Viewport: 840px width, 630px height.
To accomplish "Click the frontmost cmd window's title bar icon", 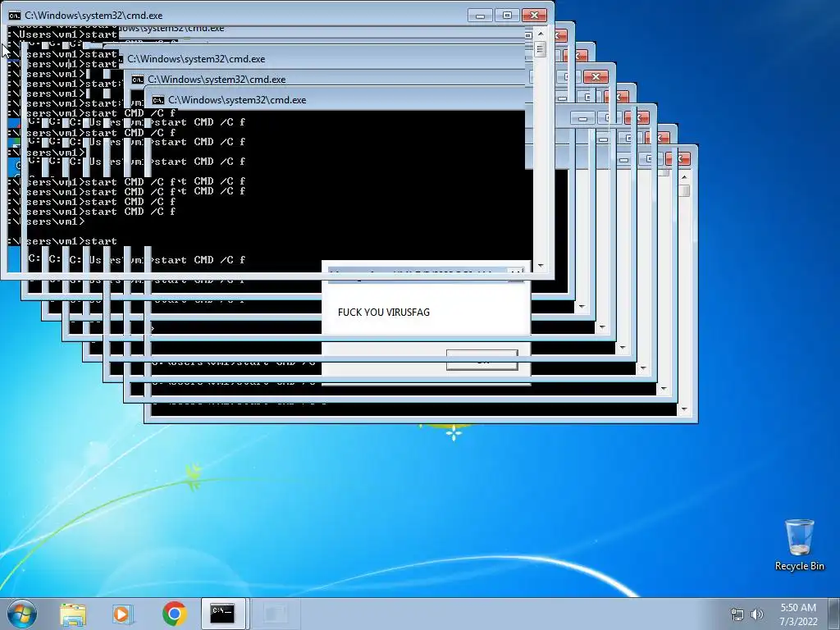I will (15, 16).
